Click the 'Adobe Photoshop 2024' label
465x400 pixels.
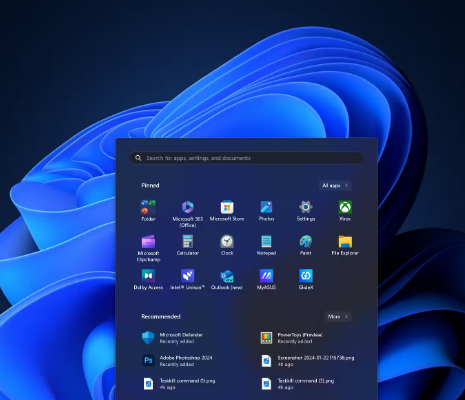186,358
